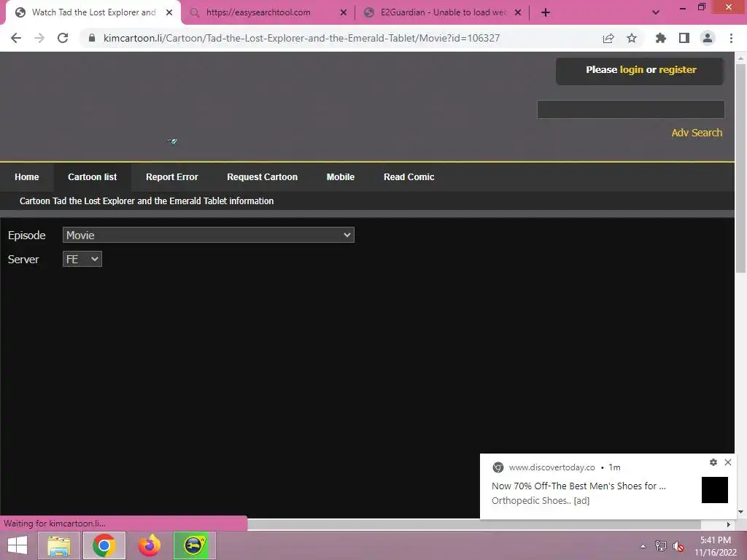
Task: Open Request Cartoon page
Action: pos(262,176)
